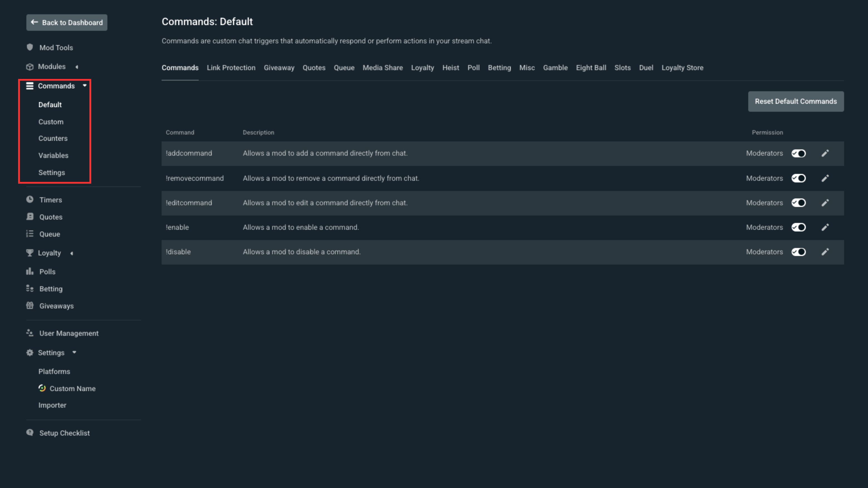The height and width of the screenshot is (488, 868).
Task: Open the Custom Name settings item
Action: click(x=67, y=388)
